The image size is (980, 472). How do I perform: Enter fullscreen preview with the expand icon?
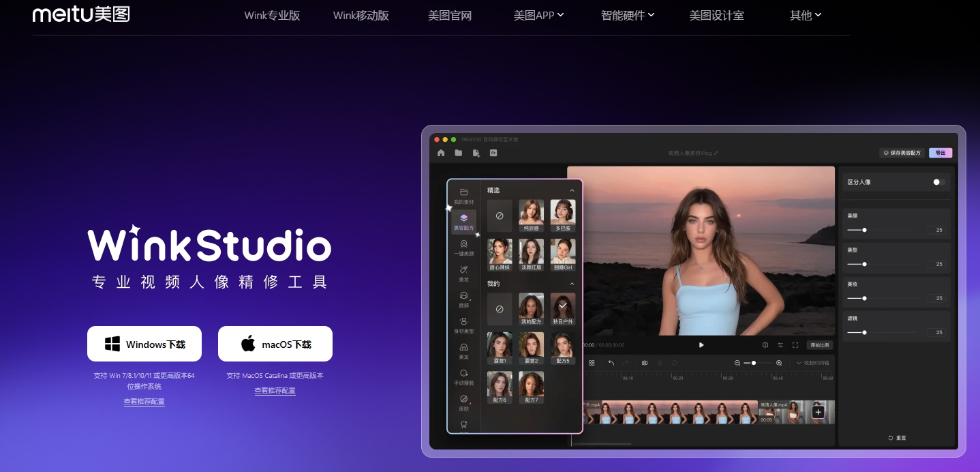(x=795, y=345)
